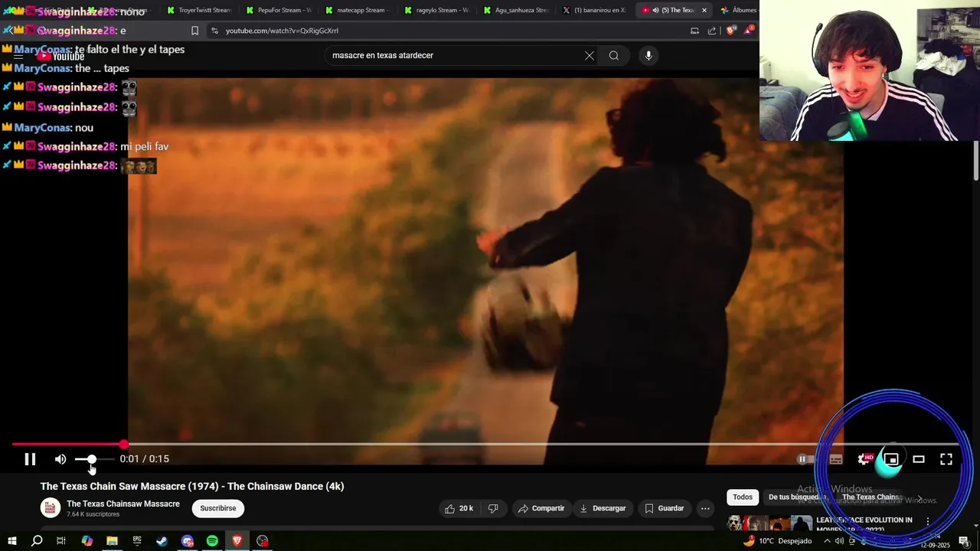Open Copilot from taskbar

pos(87,541)
